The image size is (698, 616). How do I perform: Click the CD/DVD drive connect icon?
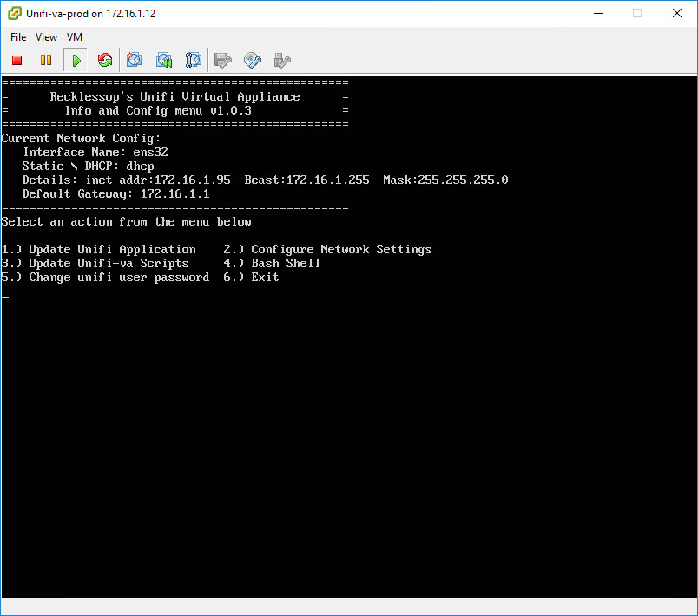pos(253,60)
